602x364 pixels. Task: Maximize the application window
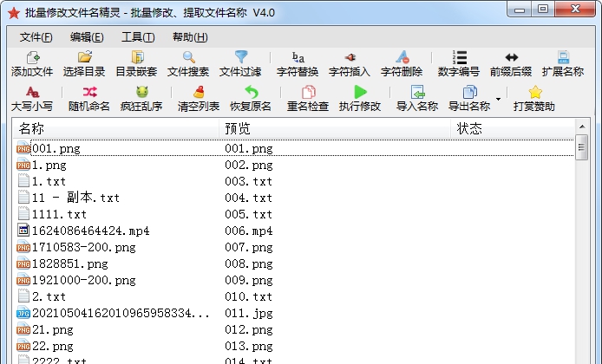(x=543, y=10)
